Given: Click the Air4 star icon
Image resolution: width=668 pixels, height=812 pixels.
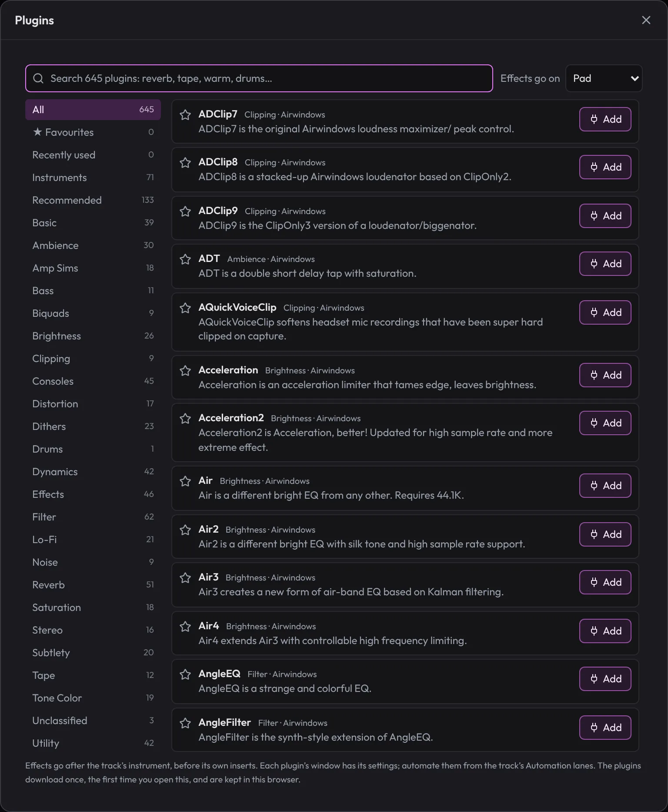Looking at the screenshot, I should (185, 627).
